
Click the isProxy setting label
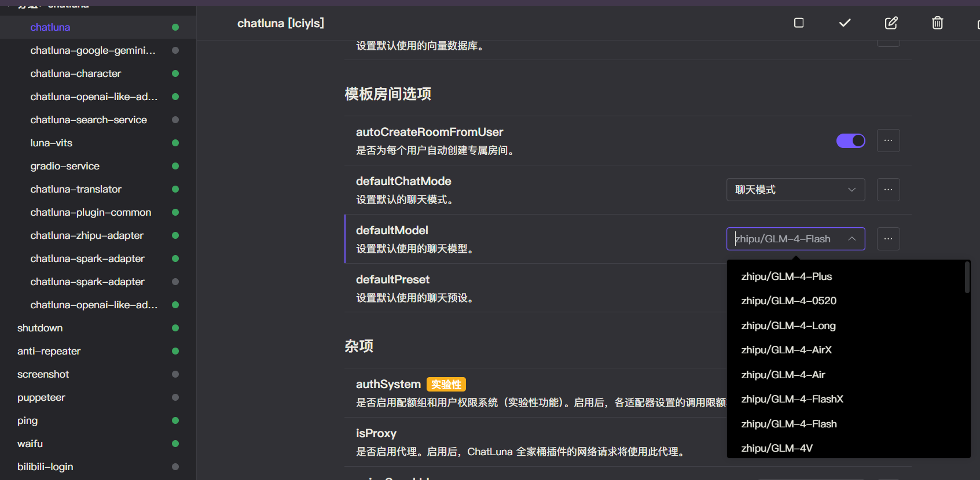coord(376,433)
